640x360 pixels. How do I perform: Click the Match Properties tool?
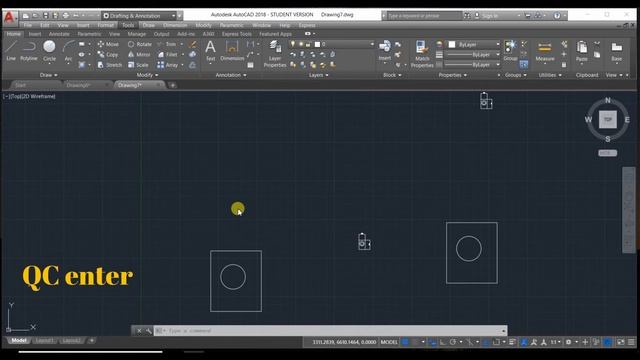422,53
